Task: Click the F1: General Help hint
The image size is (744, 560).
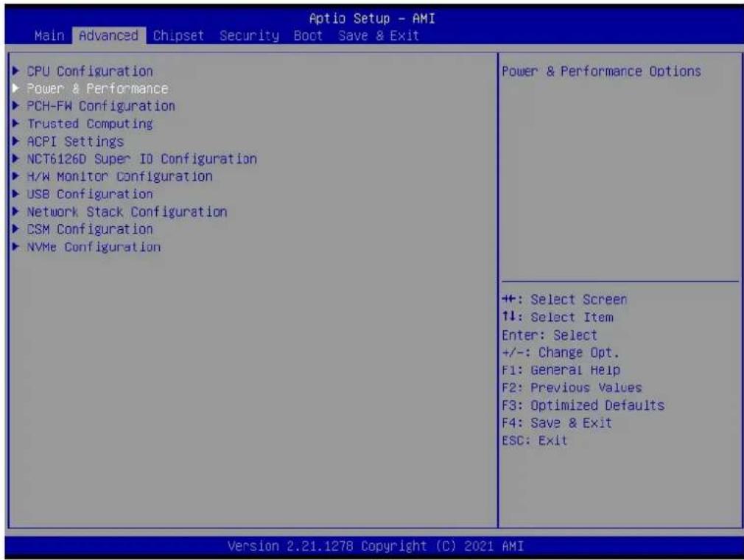Action: 561,370
